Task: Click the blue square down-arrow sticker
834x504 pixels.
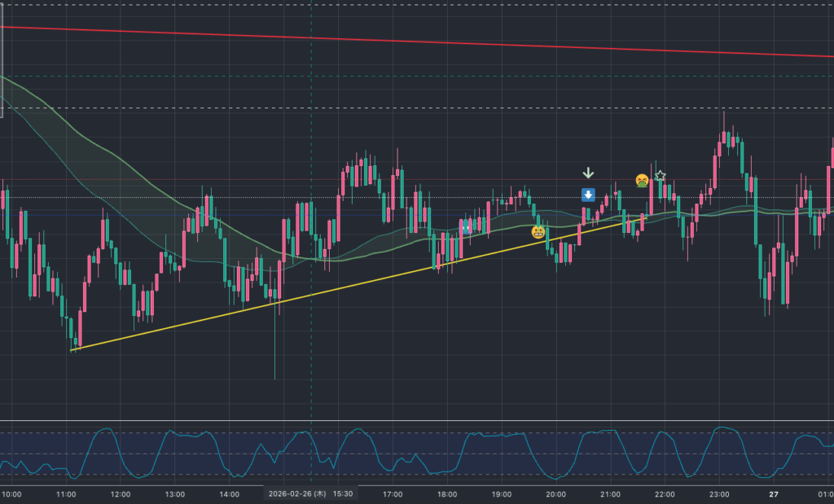Action: click(588, 195)
